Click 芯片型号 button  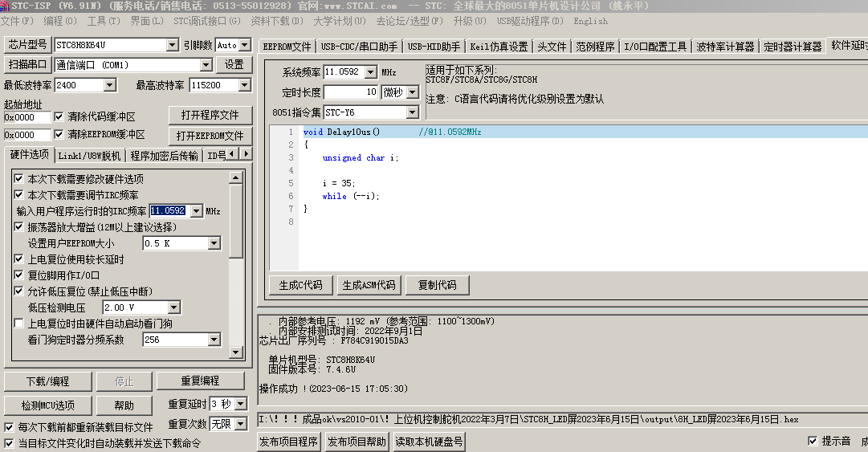tap(27, 45)
